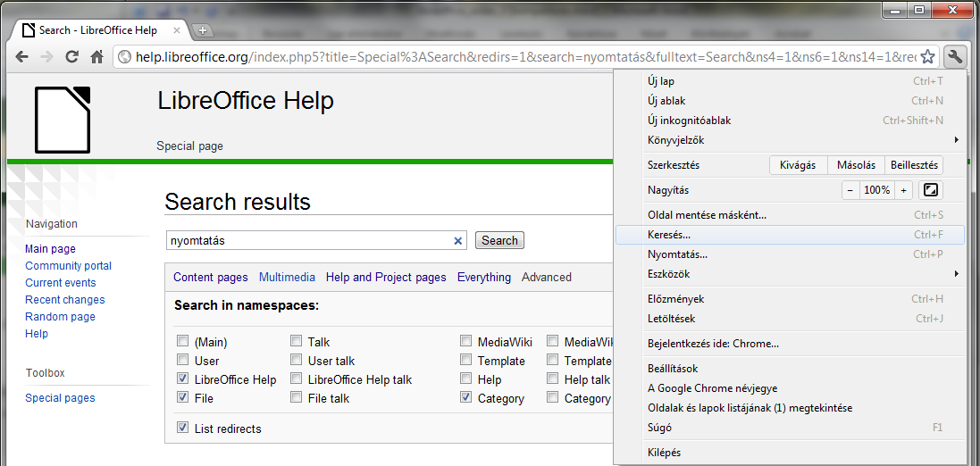Screen dimensions: 980x466
Task: Go to the browser Home icon
Action: click(96, 57)
